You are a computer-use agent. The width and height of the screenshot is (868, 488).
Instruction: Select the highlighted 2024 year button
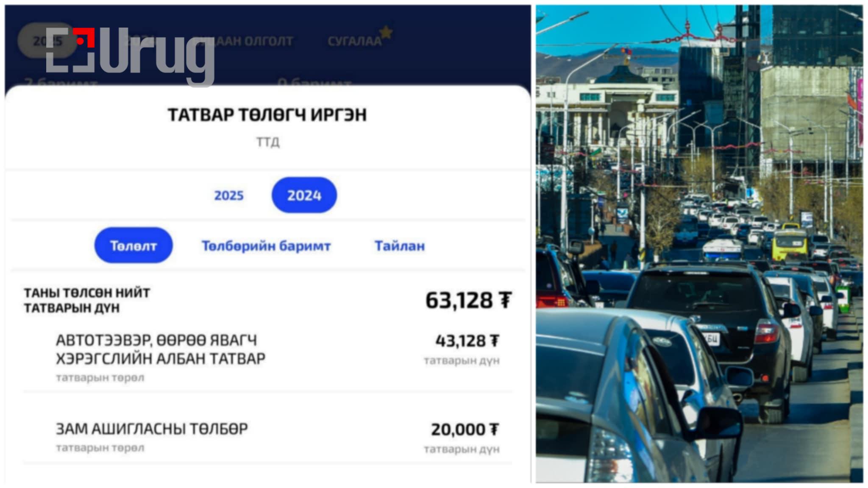tap(304, 195)
